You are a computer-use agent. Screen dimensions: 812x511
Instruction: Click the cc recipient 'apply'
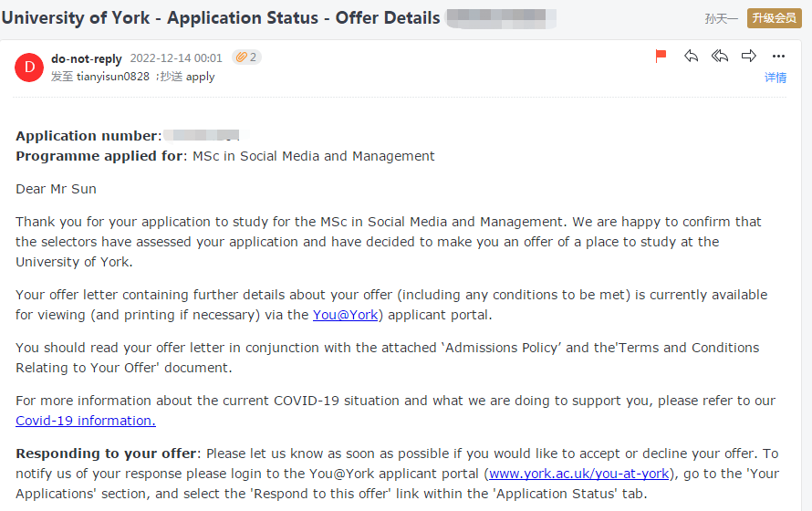[201, 77]
